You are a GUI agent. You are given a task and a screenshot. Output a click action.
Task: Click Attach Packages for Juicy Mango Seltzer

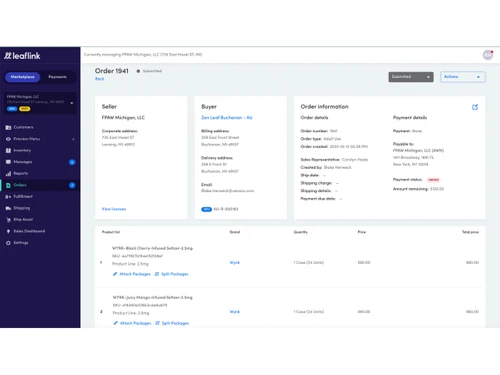[136, 323]
